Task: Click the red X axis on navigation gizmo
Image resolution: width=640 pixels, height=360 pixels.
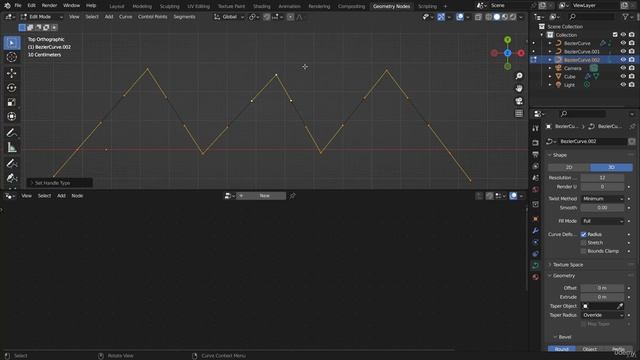Action: [x=521, y=53]
